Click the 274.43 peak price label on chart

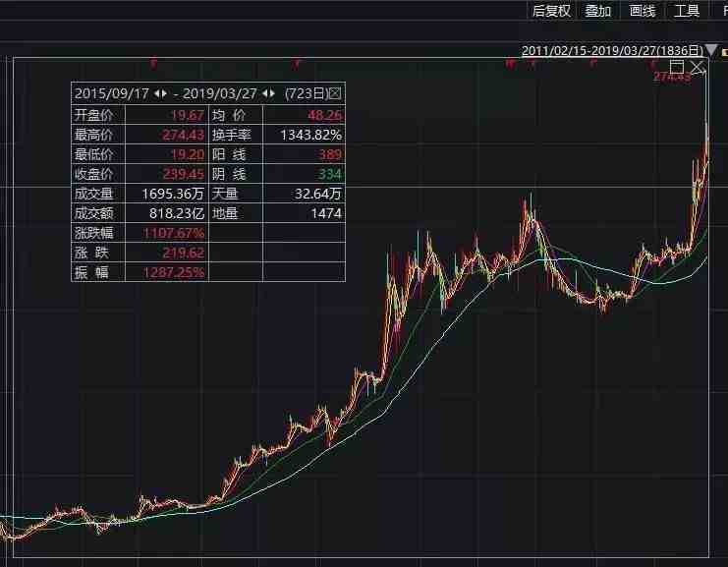click(x=671, y=77)
